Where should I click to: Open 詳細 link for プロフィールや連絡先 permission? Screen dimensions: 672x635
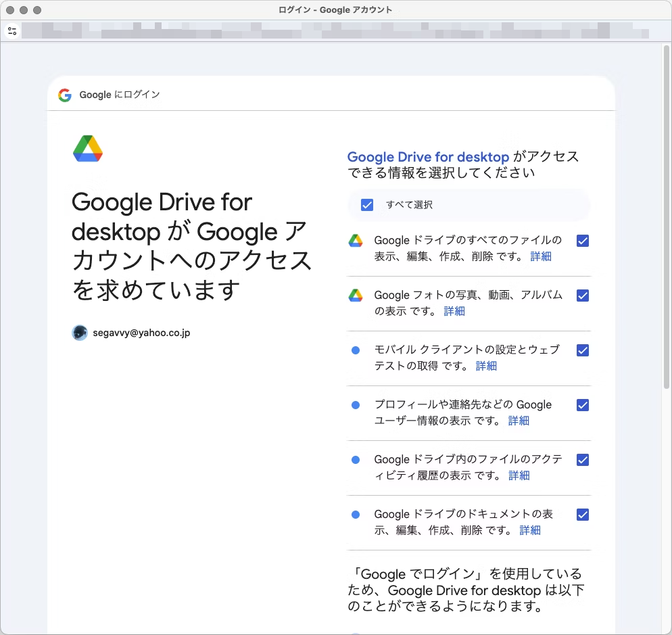[x=519, y=421]
